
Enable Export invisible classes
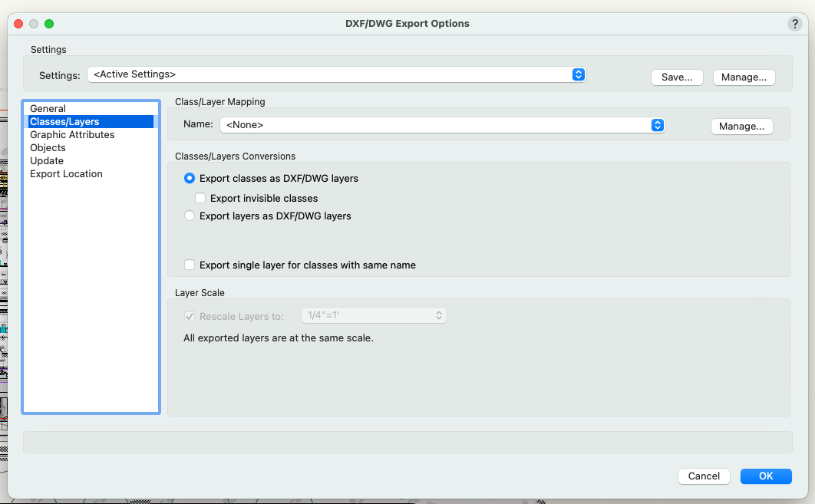(x=200, y=197)
